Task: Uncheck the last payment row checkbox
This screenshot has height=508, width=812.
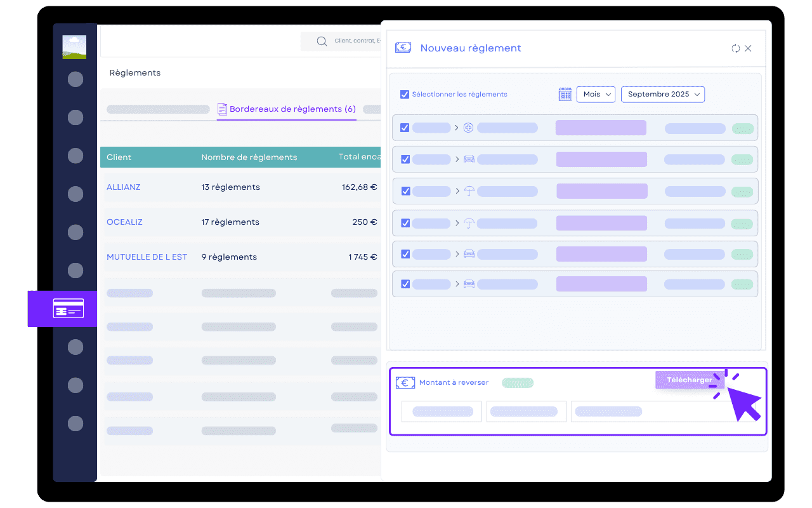Action: point(405,284)
